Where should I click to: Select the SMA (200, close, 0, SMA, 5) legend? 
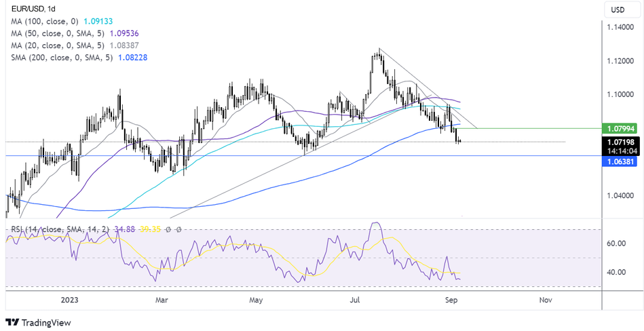pos(62,58)
